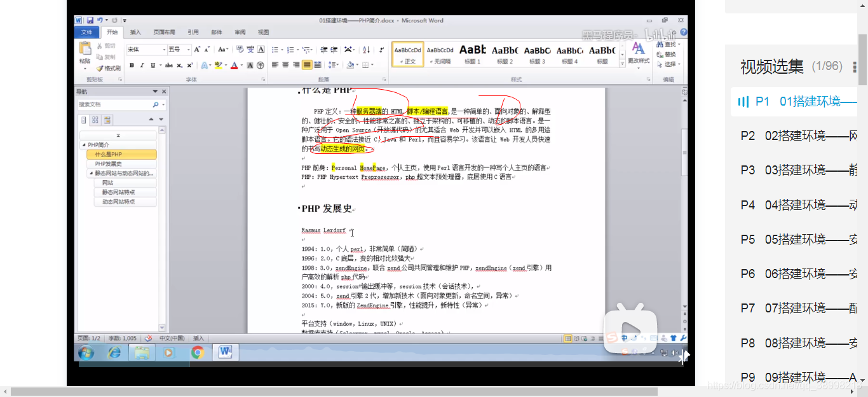Viewport: 868px width, 397px height.
Task: Click the text effects glowing A icon
Action: tap(205, 65)
